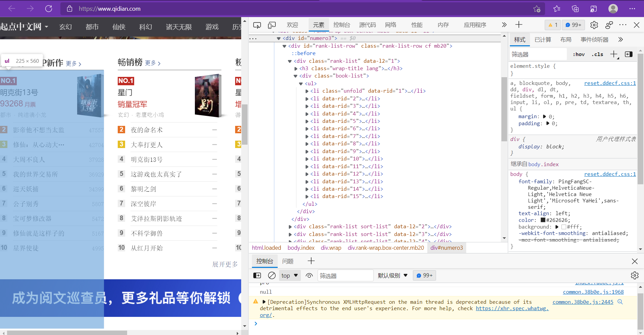Activate the inspect element picker tool

tap(257, 25)
